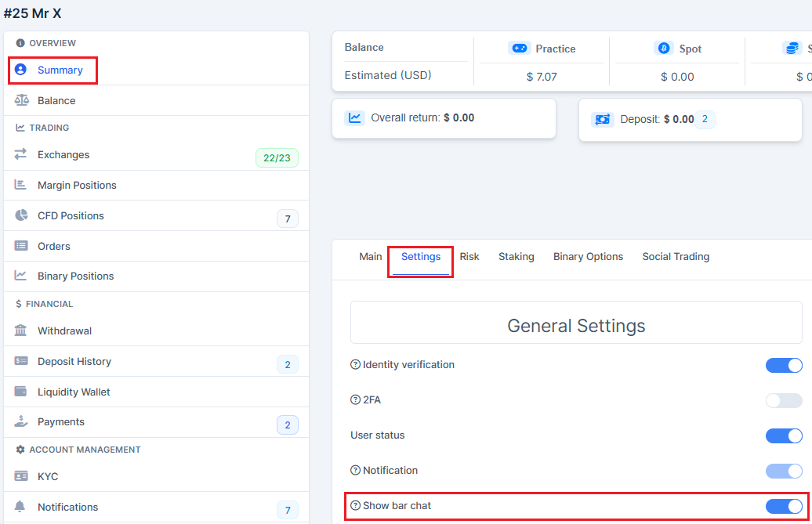
Task: Click the Exchanges arrows icon
Action: click(21, 154)
